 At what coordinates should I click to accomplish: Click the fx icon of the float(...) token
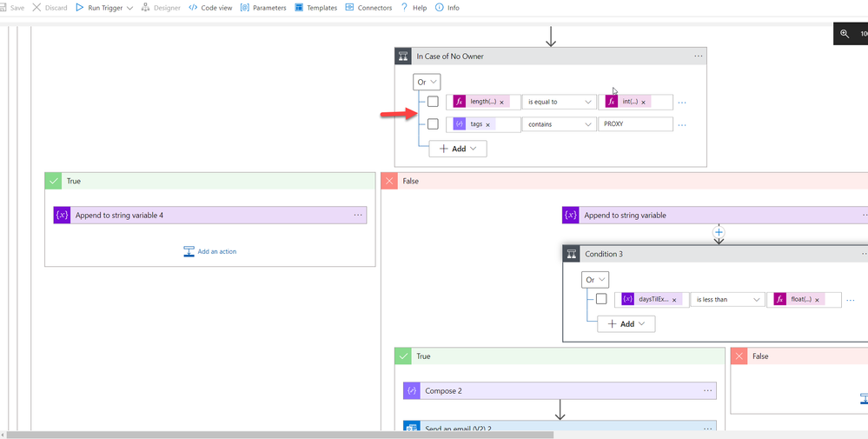780,299
